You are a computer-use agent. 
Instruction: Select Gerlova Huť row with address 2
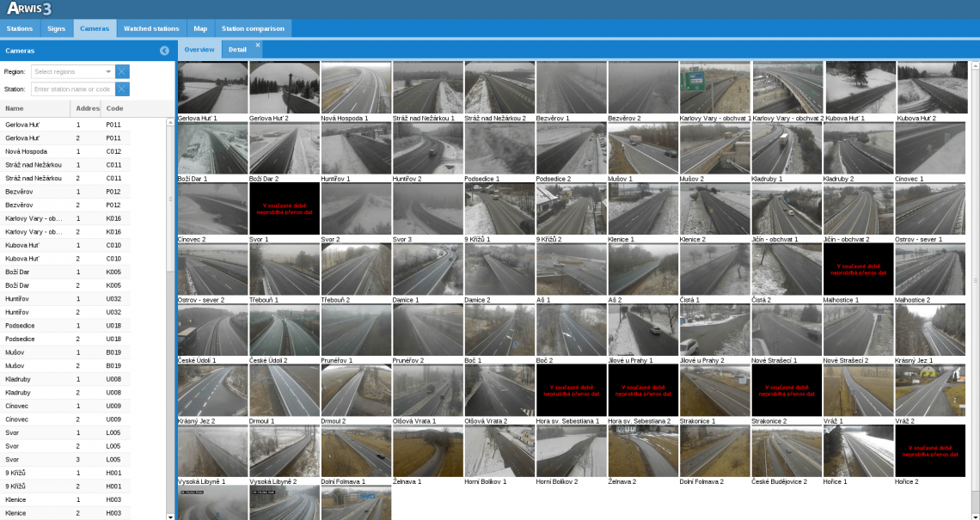point(65,138)
